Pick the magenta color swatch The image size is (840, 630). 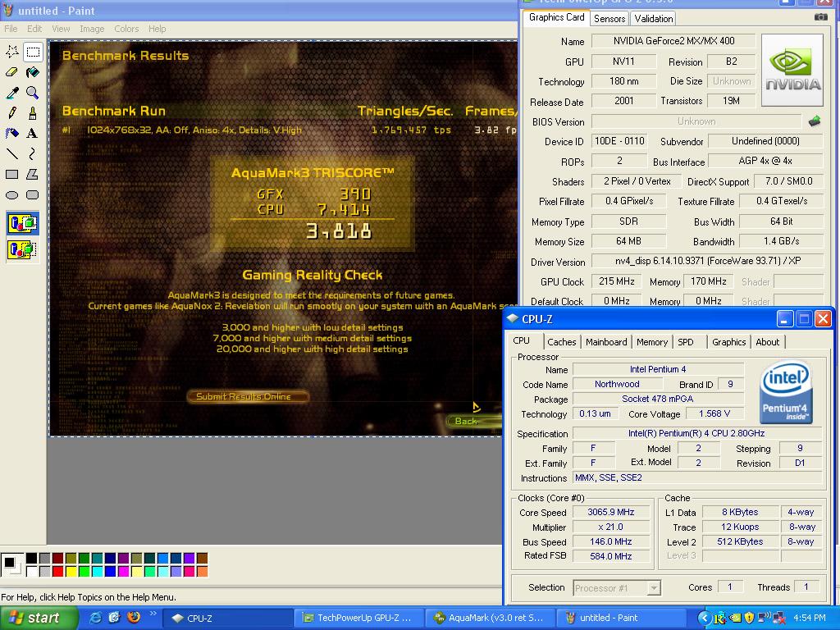pos(123,571)
